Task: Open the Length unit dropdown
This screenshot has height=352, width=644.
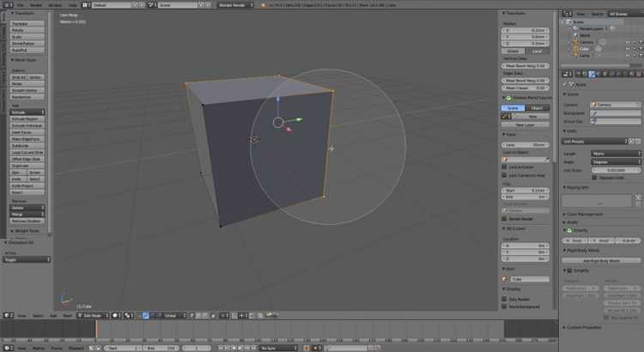Action: tap(616, 154)
